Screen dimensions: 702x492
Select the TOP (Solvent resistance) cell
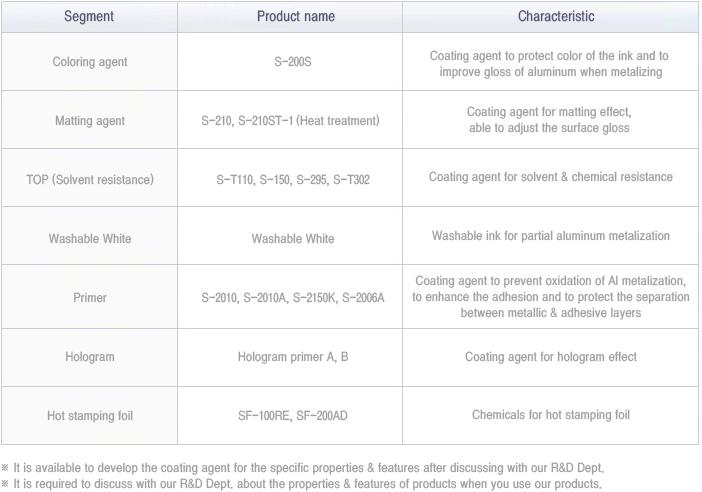point(90,179)
